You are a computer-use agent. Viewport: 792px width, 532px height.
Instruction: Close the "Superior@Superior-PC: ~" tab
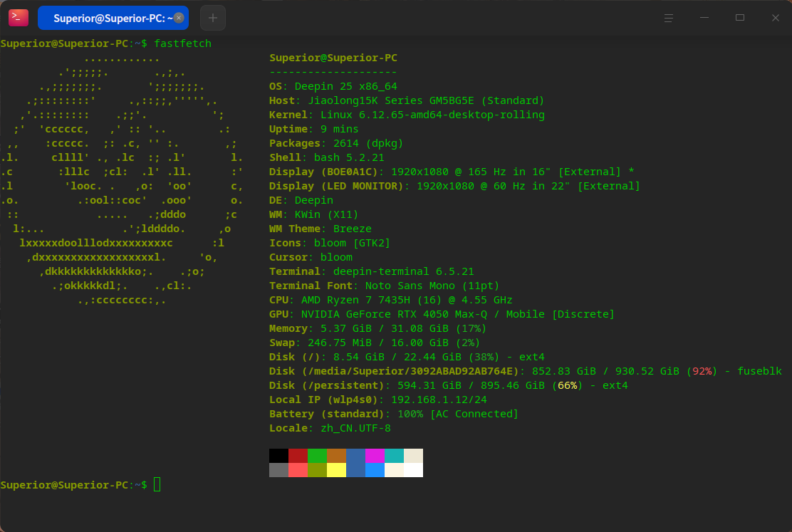(179, 19)
